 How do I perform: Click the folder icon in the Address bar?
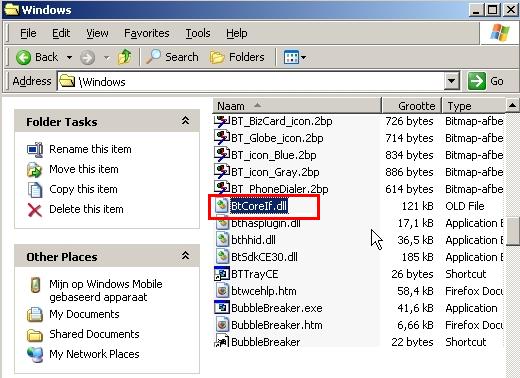67,81
